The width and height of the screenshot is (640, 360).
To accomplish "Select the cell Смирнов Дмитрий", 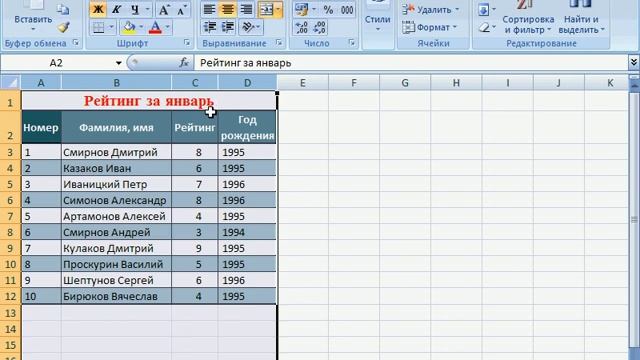I will 116,152.
